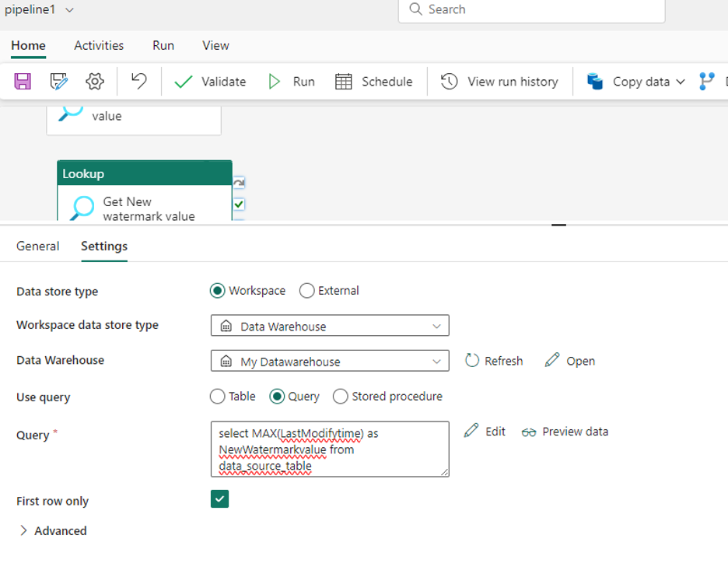Open the Run ribbon tab
728x563 pixels.
(x=163, y=45)
